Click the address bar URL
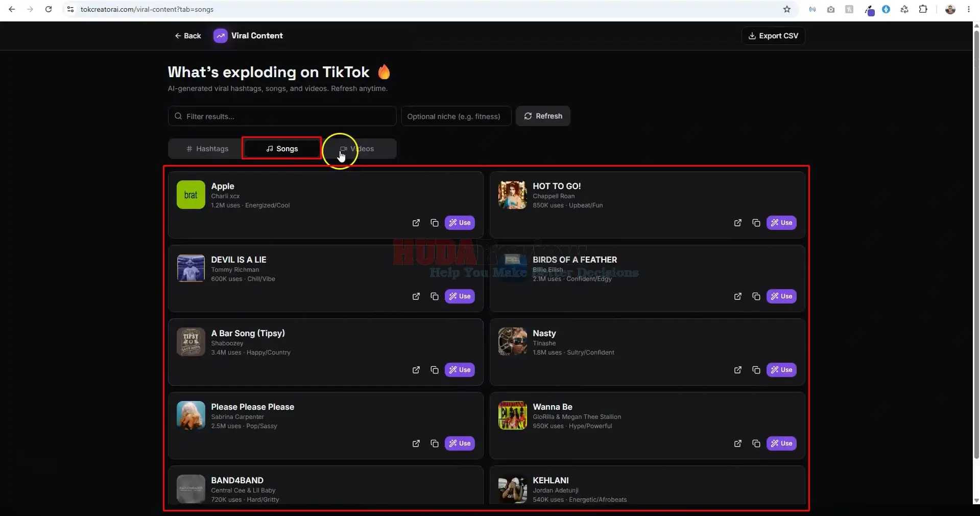Viewport: 980px width, 516px height. (x=147, y=9)
